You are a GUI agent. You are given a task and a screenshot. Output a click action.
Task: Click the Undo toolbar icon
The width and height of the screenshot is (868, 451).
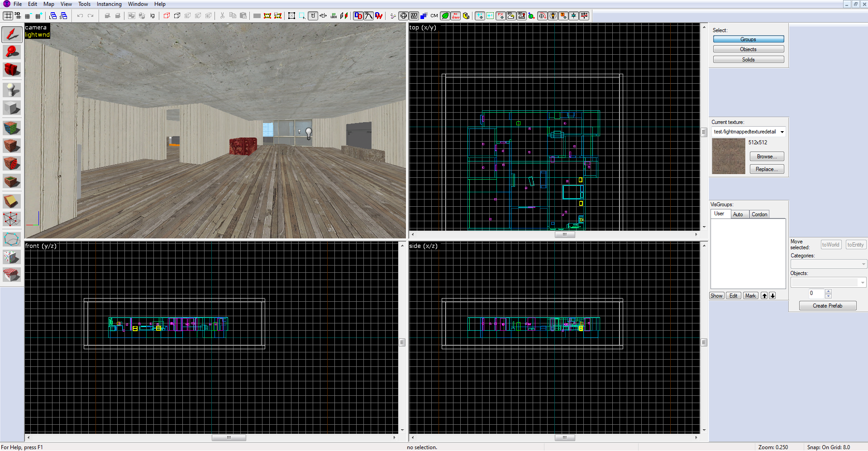click(80, 15)
